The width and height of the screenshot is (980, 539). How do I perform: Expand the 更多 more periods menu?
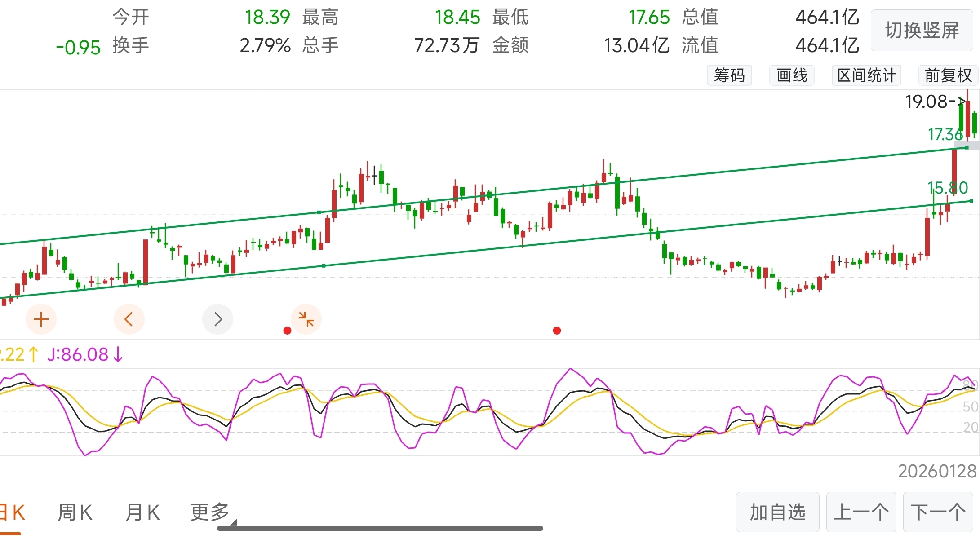pos(210,512)
